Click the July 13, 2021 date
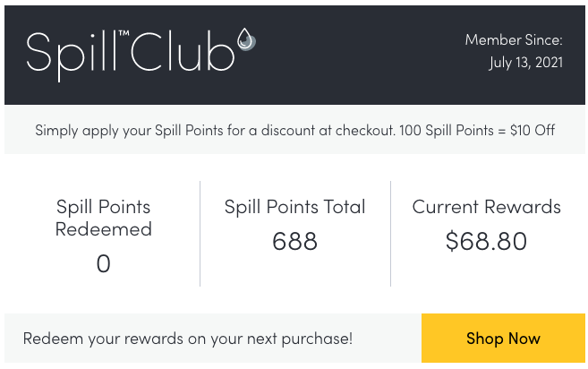The width and height of the screenshot is (588, 369). [x=525, y=63]
